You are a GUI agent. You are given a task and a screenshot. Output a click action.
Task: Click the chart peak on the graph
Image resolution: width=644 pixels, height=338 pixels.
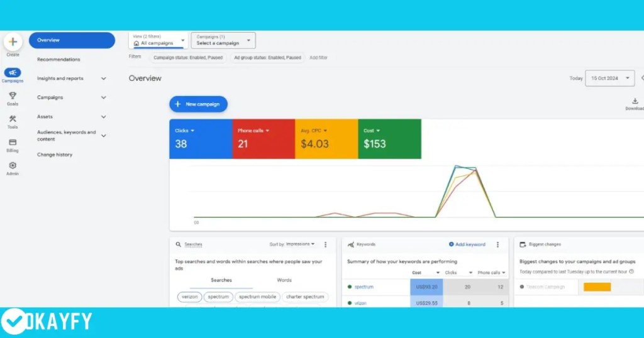(456, 166)
